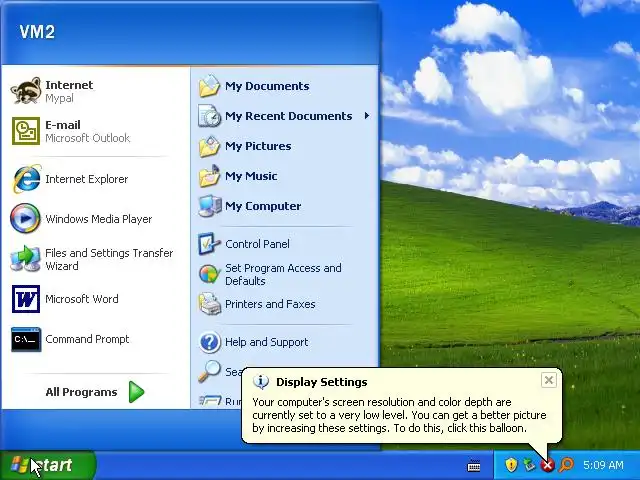Click the All Programs label
Image resolution: width=640 pixels, height=480 pixels.
coord(81,392)
